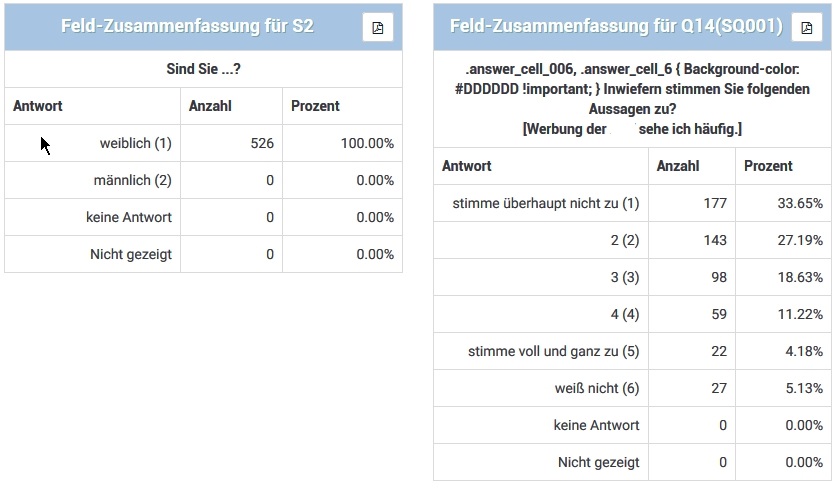Click the 27.19% percentage value
This screenshot has width=840, height=494.
803,241
